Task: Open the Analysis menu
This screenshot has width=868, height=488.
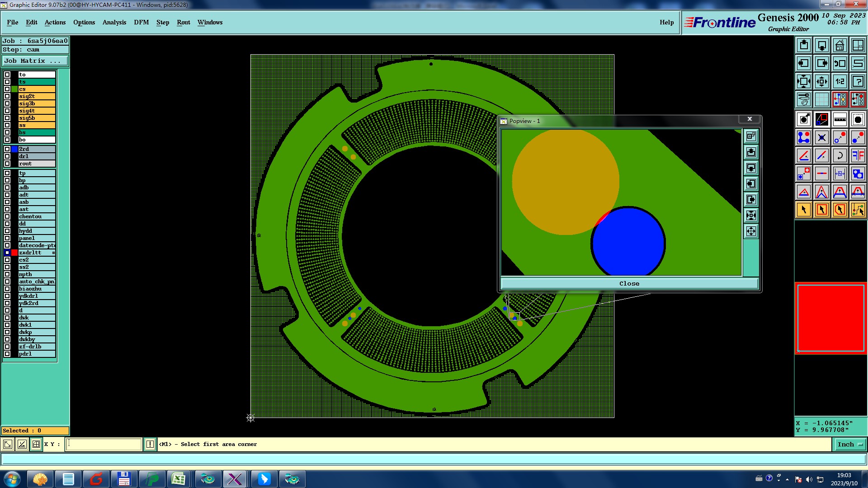Action: (x=114, y=22)
